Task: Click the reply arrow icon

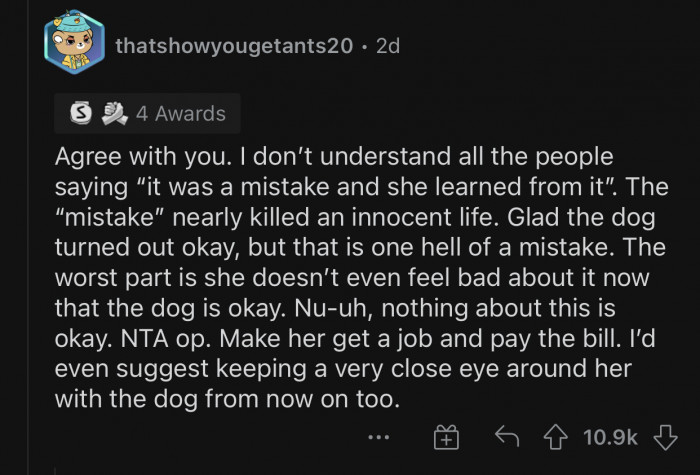Action: tap(506, 437)
